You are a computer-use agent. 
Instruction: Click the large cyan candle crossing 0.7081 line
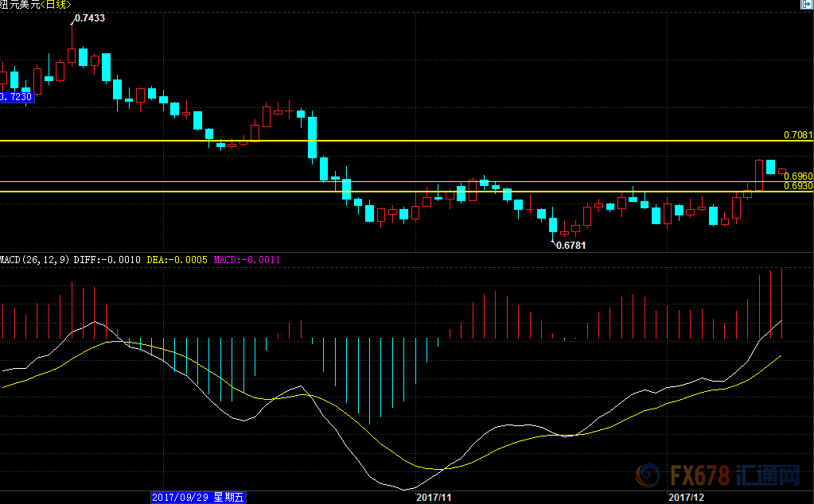pyautogui.click(x=313, y=137)
